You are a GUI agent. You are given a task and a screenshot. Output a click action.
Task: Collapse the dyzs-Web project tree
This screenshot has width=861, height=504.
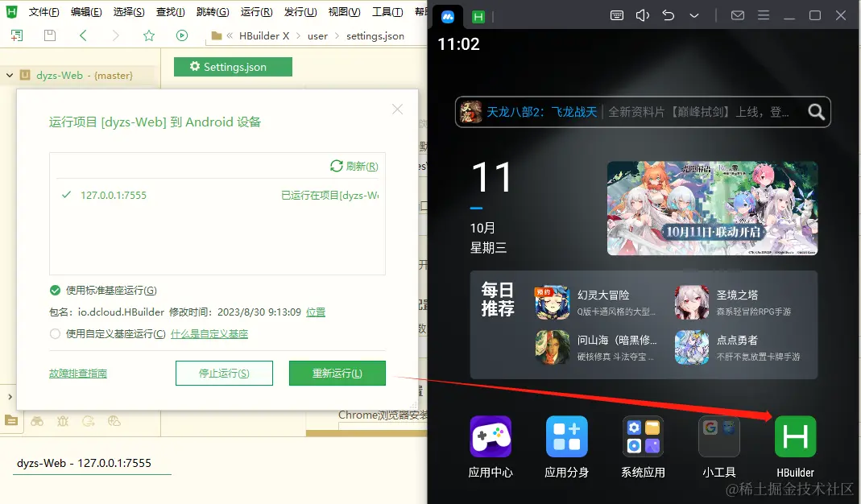coord(10,75)
